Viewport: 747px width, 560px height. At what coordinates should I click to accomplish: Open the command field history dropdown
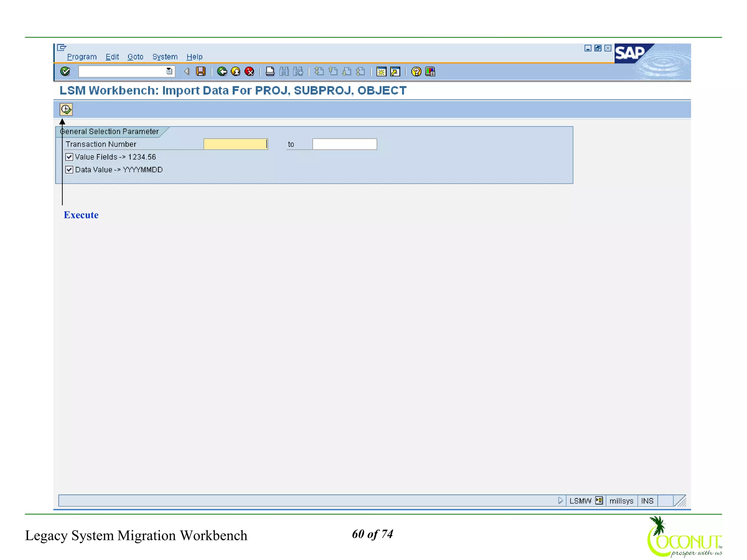coord(169,71)
